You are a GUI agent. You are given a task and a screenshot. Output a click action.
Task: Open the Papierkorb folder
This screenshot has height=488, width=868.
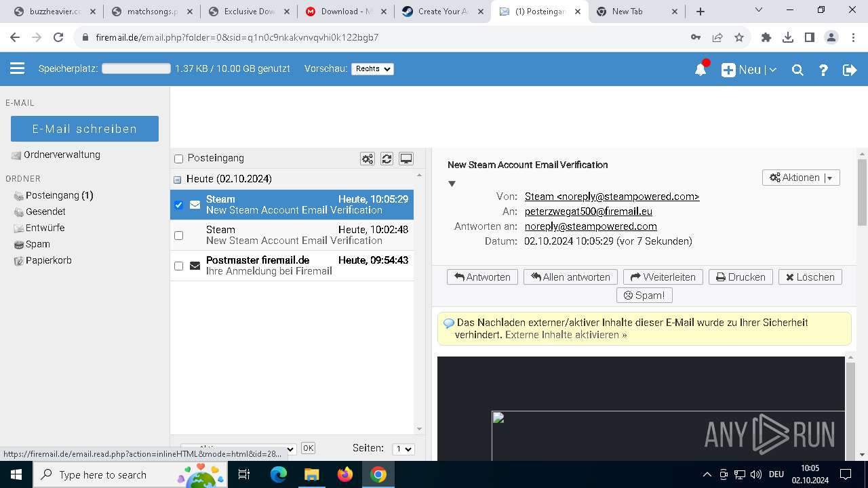tap(48, 260)
